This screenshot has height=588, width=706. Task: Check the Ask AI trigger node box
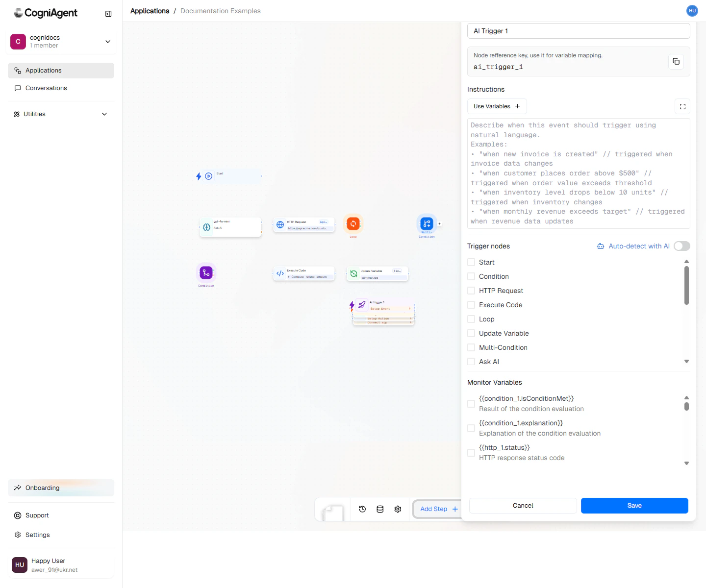[471, 362]
